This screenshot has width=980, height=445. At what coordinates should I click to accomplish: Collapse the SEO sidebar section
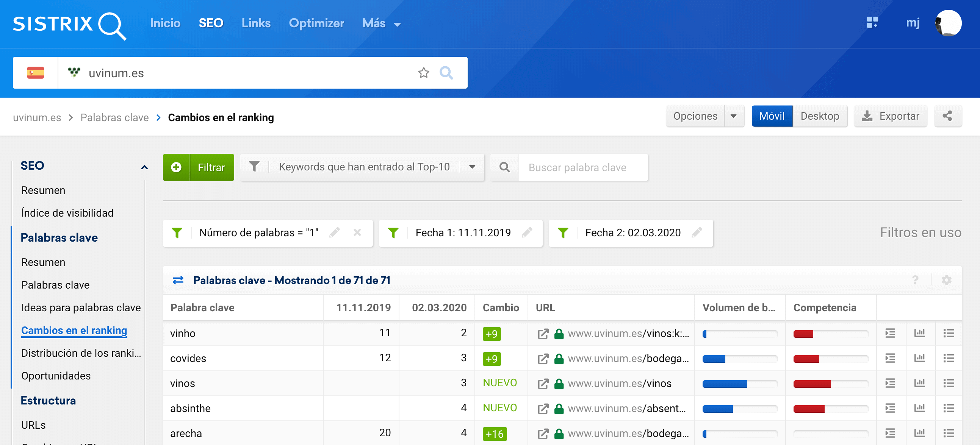coord(144,167)
